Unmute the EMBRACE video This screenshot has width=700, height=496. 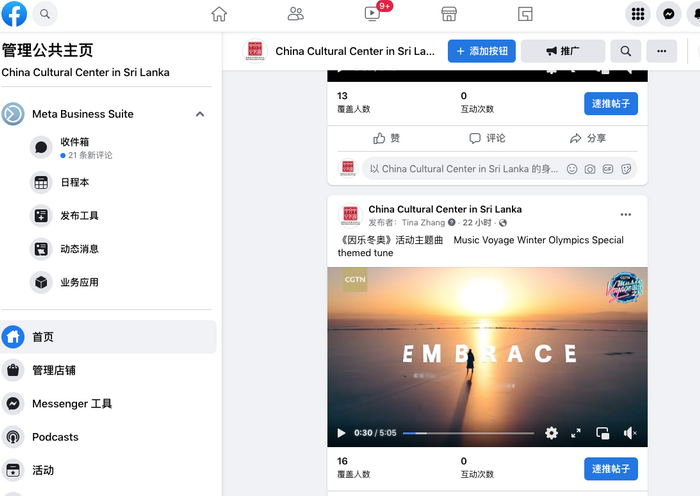click(x=629, y=433)
